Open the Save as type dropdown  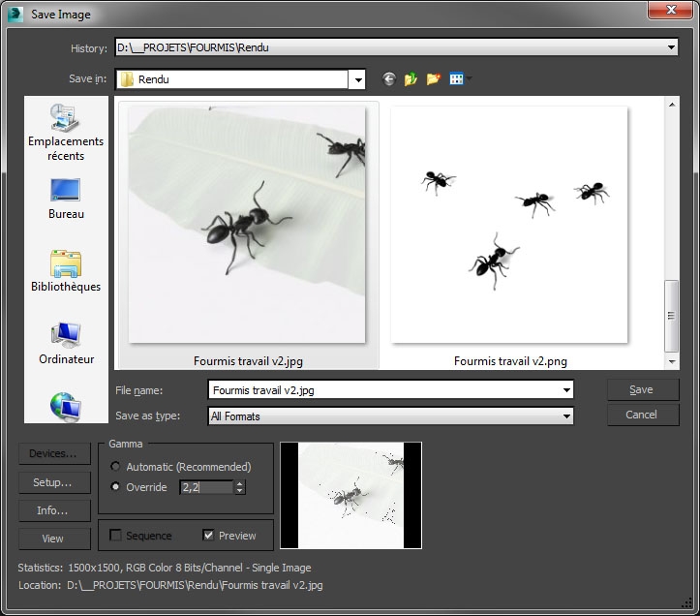(x=390, y=416)
